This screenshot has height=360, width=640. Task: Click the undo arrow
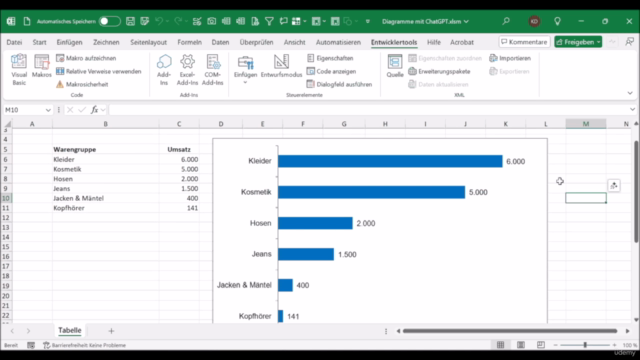click(159, 21)
